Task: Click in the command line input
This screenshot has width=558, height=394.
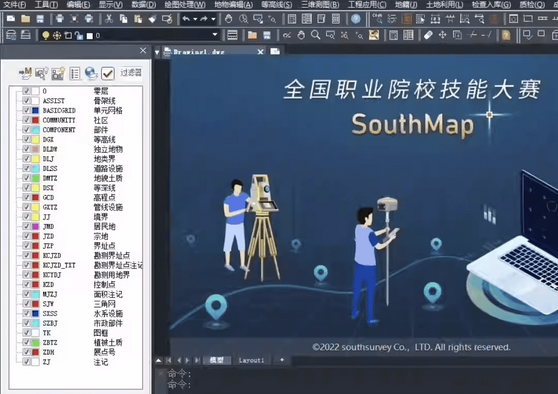Action: pyautogui.click(x=356, y=384)
